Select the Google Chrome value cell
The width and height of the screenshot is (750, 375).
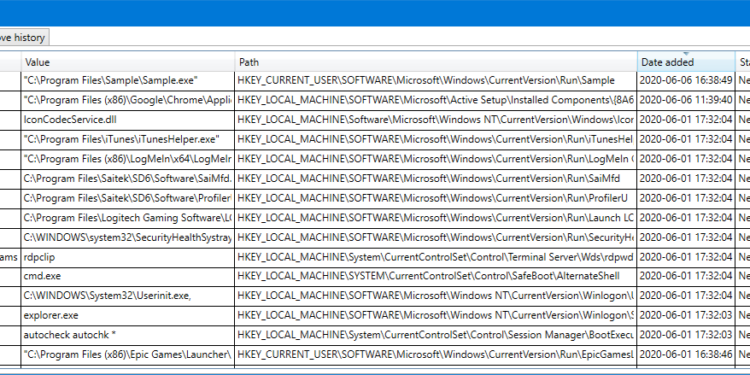tap(128, 100)
